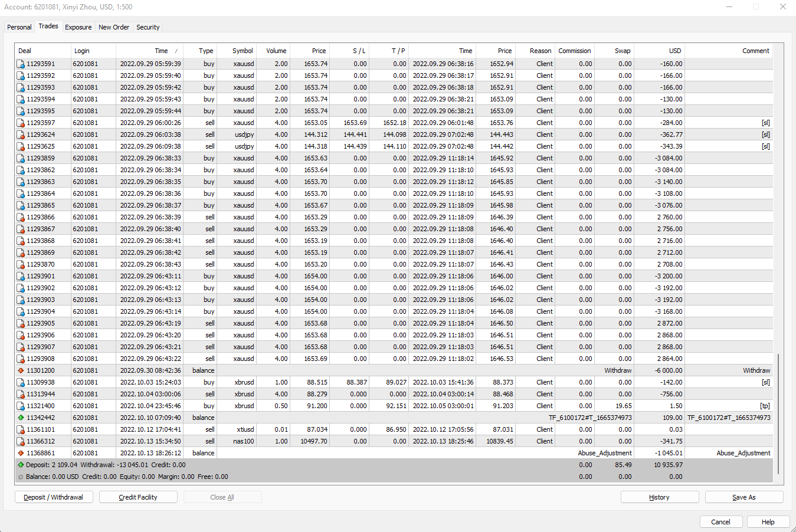Open the Help button
796x532 pixels.
pos(768,522)
